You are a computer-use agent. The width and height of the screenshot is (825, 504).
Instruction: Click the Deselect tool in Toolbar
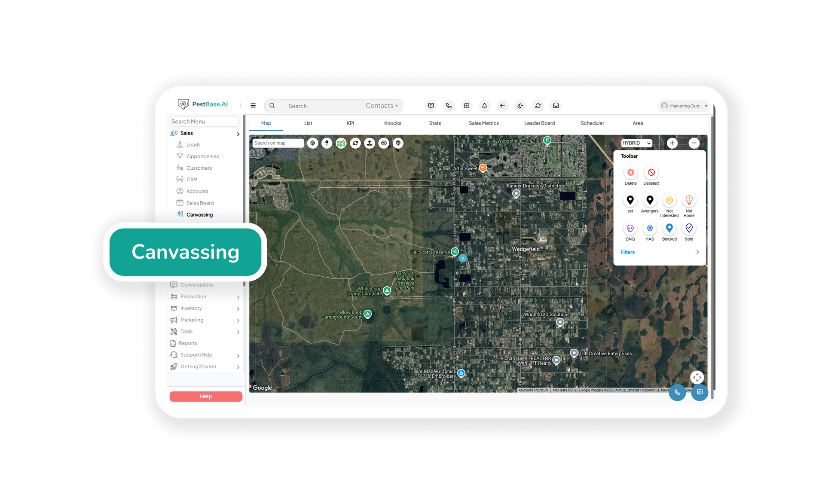coord(651,176)
